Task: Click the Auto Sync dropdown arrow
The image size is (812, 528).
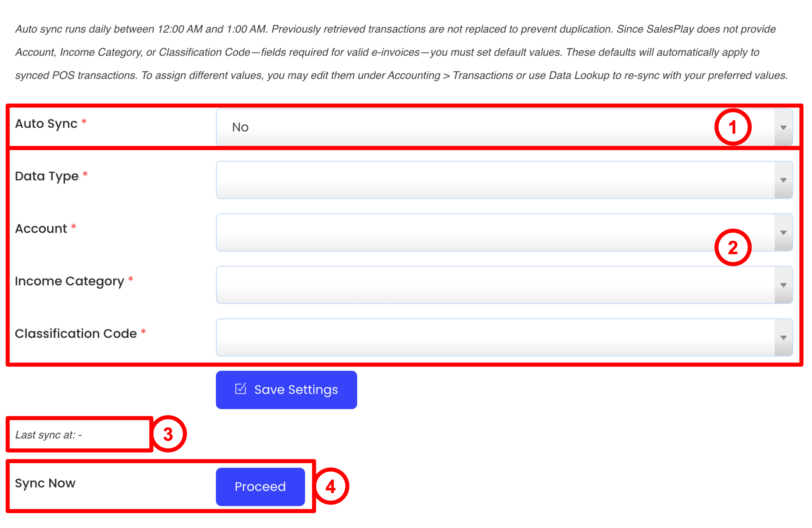Action: tap(783, 127)
